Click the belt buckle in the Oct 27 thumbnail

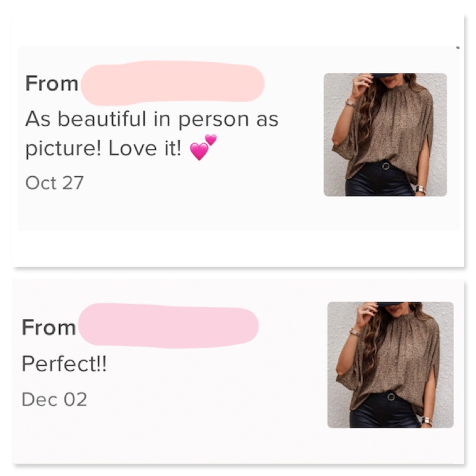[386, 166]
